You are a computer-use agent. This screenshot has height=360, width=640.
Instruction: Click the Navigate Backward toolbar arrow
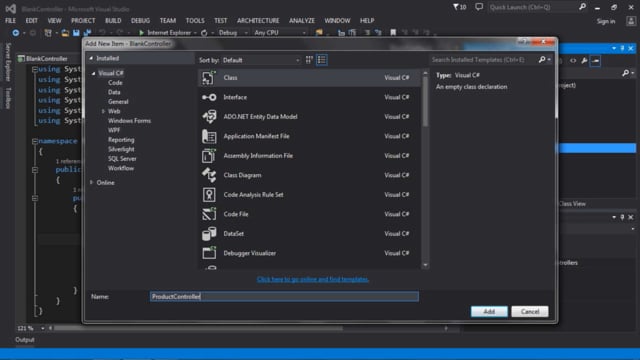point(16,33)
